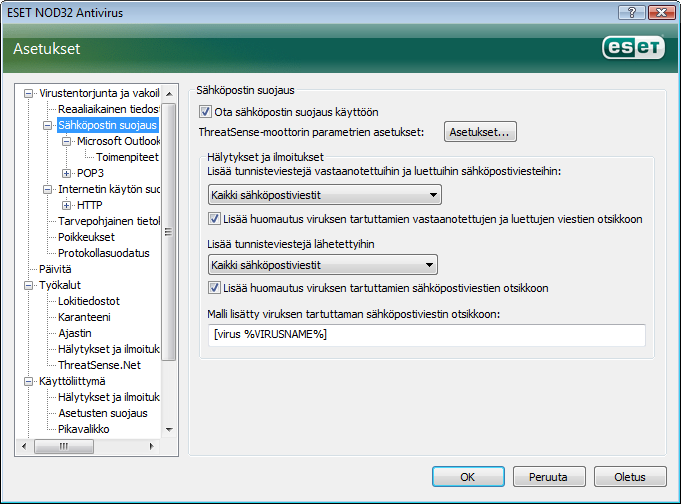Image resolution: width=681 pixels, height=504 pixels.
Task: Open ThreatSense Asetukset... button
Action: click(x=480, y=132)
